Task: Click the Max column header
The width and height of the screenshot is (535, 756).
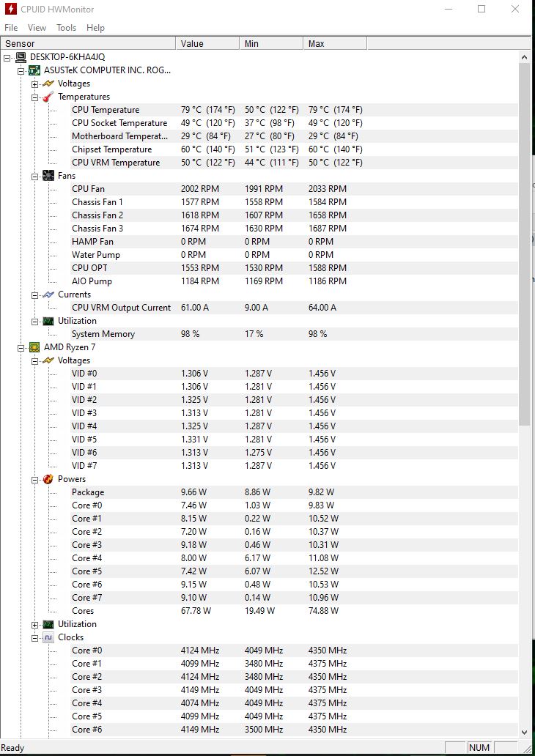Action: [335, 43]
